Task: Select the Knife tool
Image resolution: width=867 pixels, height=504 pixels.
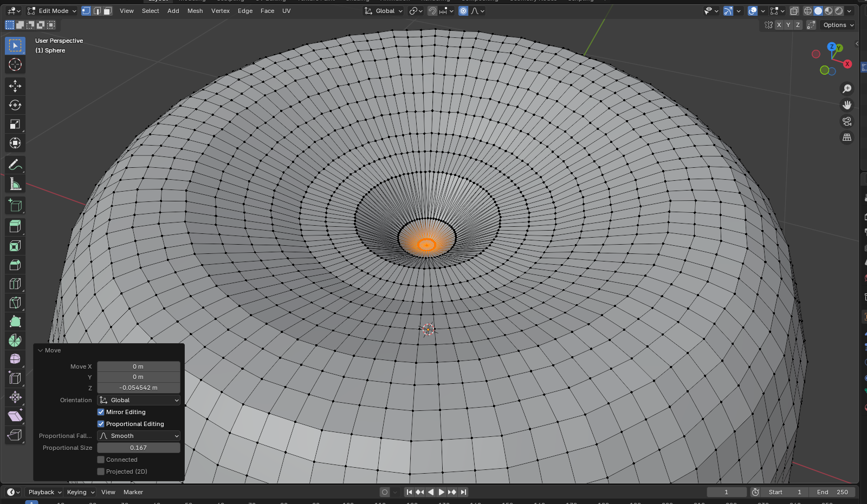Action: (x=15, y=303)
